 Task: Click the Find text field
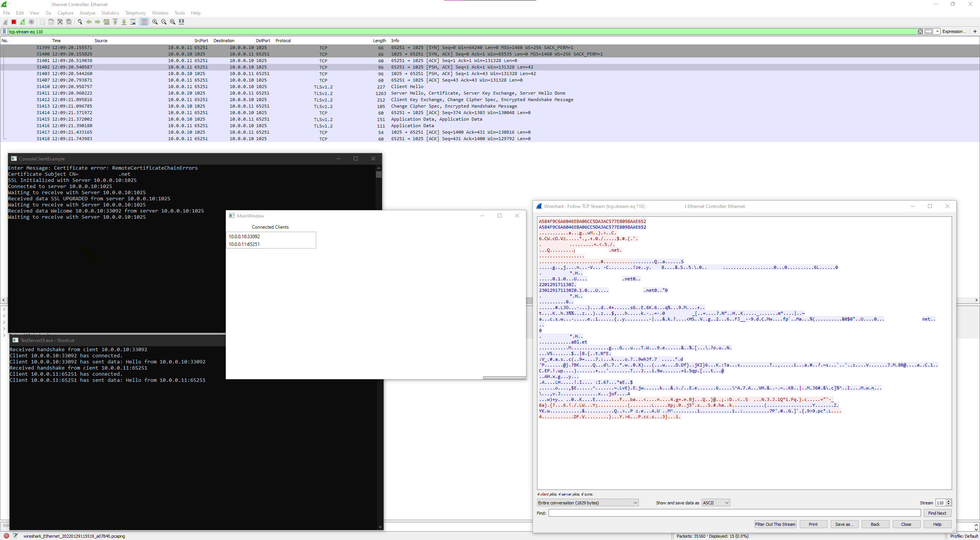click(x=735, y=513)
